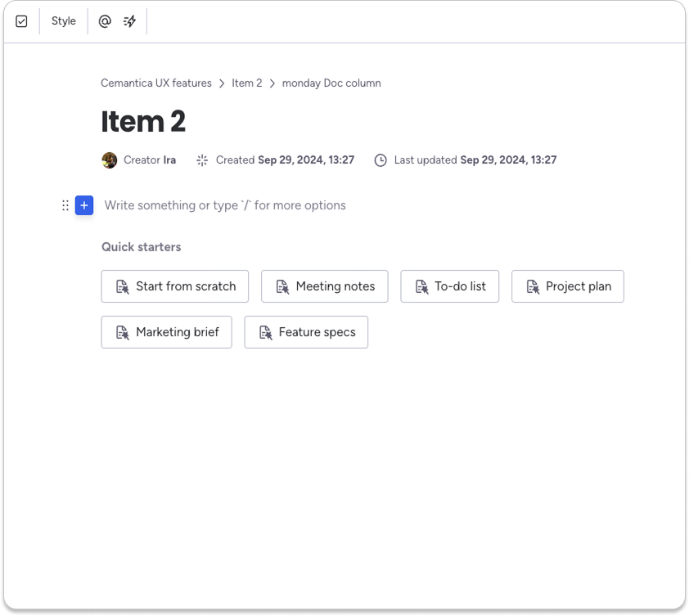Choose To-do list quick starter

[449, 286]
